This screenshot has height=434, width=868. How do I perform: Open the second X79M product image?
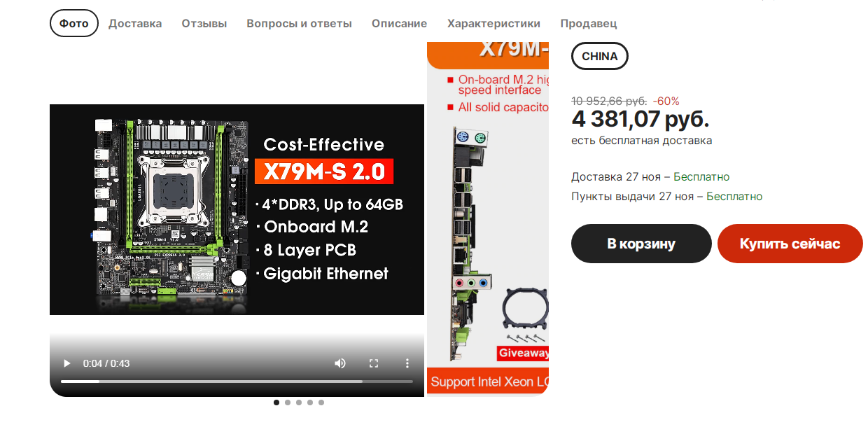488,218
